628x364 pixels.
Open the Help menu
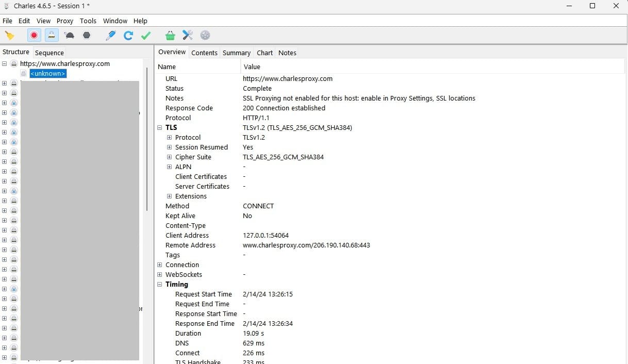[x=140, y=21]
